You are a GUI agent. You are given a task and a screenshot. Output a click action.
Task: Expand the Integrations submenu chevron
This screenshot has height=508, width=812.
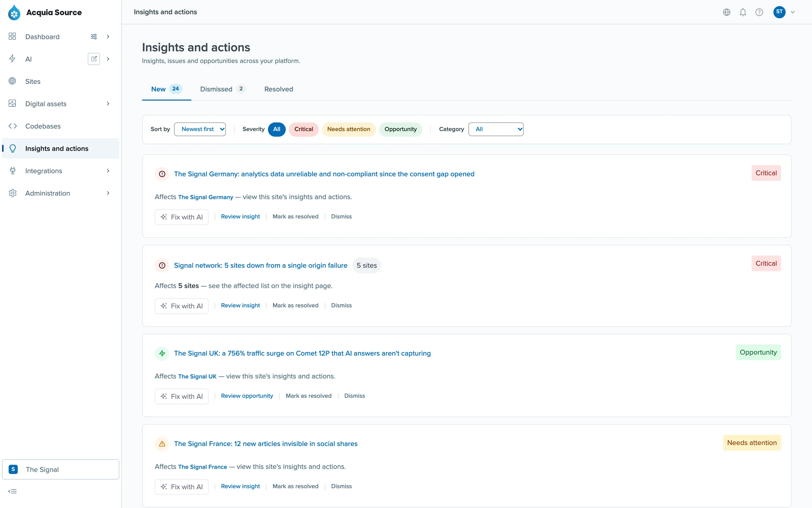tap(108, 171)
